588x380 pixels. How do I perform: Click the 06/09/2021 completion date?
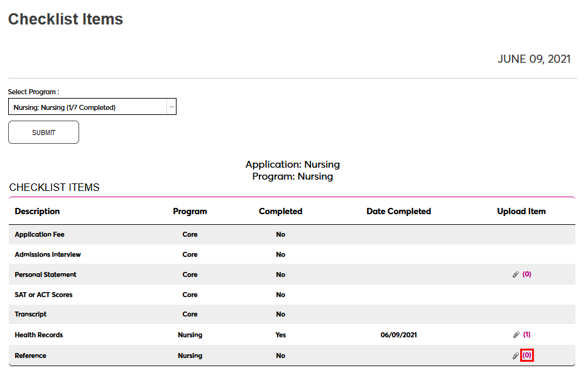398,335
